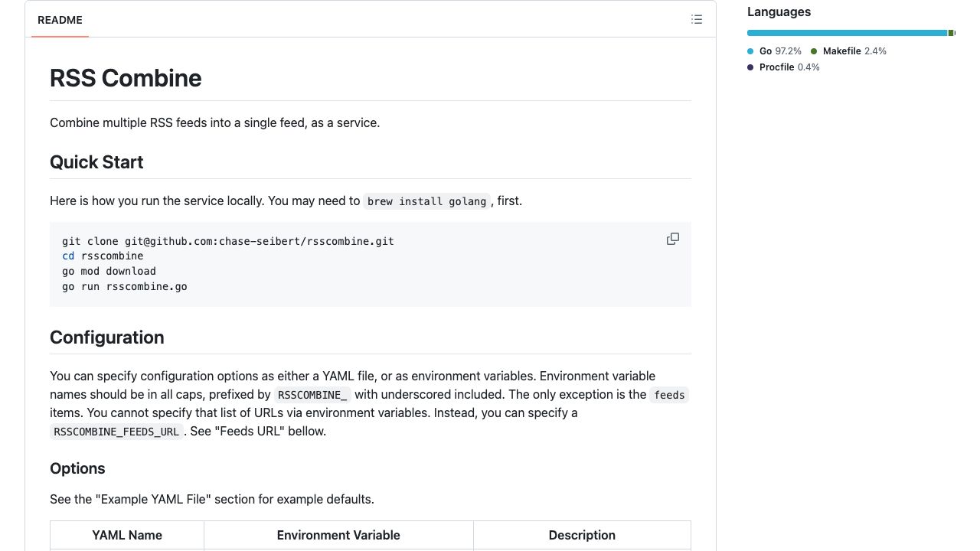Click the 'feeds' inline code

(x=669, y=395)
